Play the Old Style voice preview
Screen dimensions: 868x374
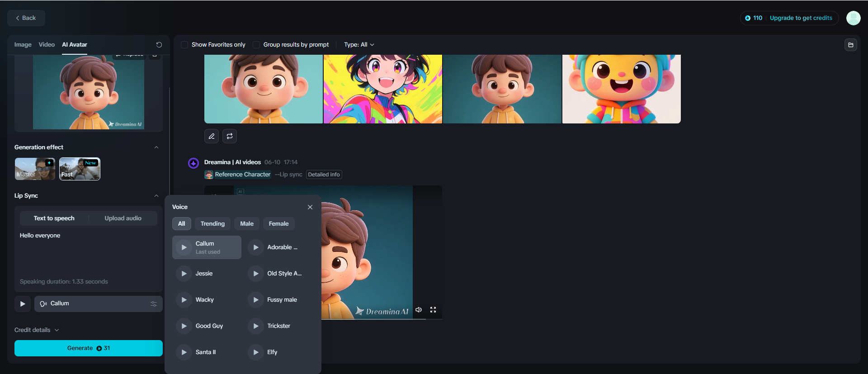click(256, 274)
